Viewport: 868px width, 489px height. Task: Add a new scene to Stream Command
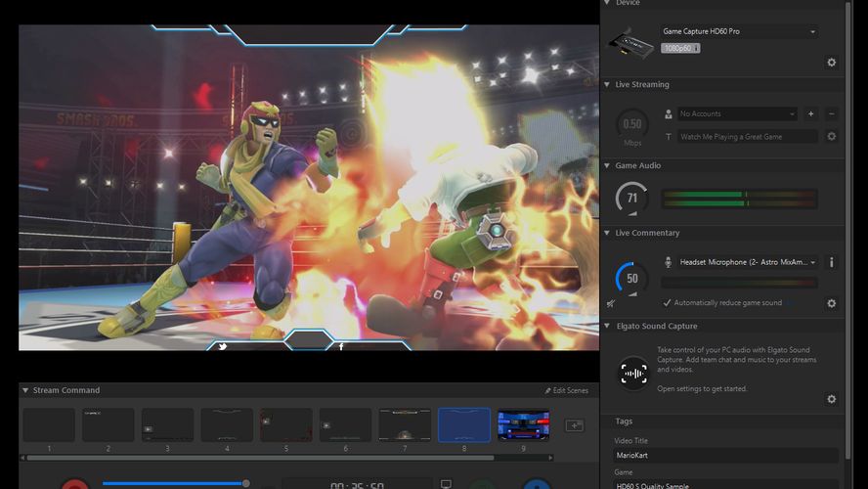pyautogui.click(x=575, y=425)
